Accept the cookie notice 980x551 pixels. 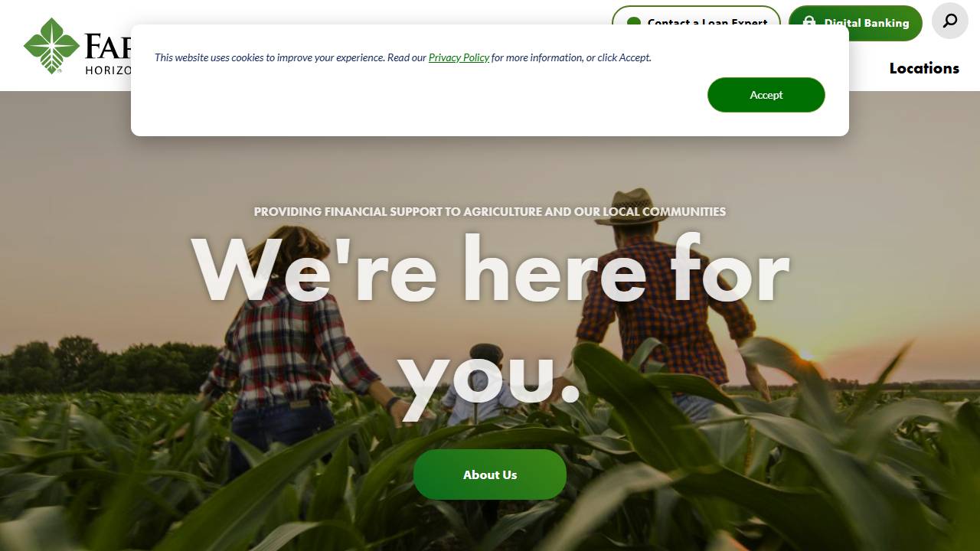766,95
